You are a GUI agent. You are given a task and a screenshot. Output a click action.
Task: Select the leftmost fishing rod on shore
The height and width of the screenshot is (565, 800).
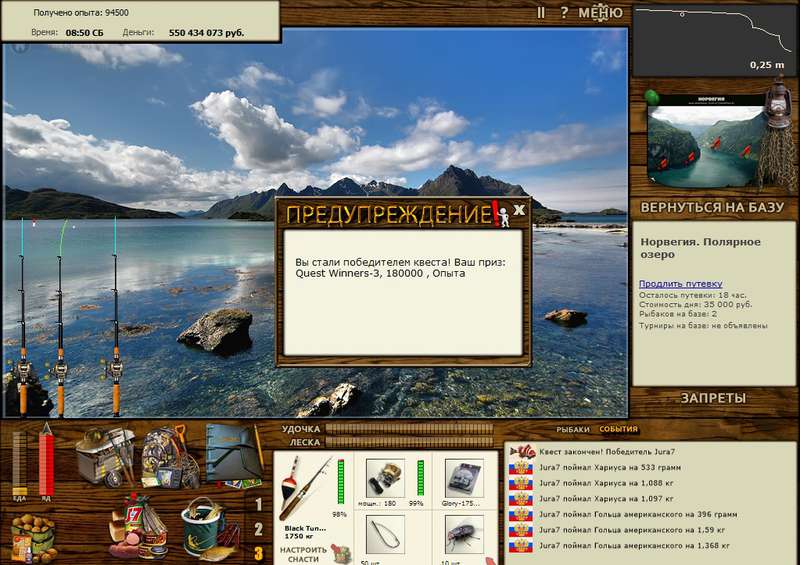point(22,316)
